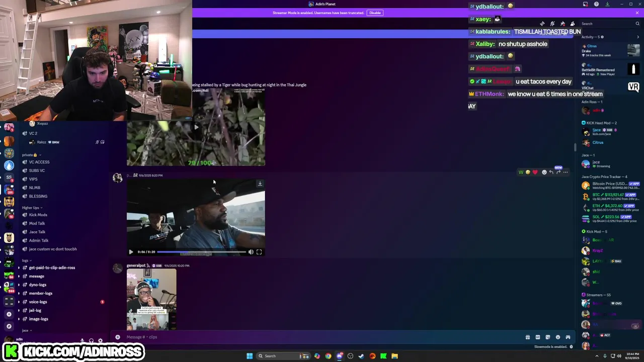This screenshot has height=362, width=644.
Task: React with the red heart emoji
Action: [535, 172]
